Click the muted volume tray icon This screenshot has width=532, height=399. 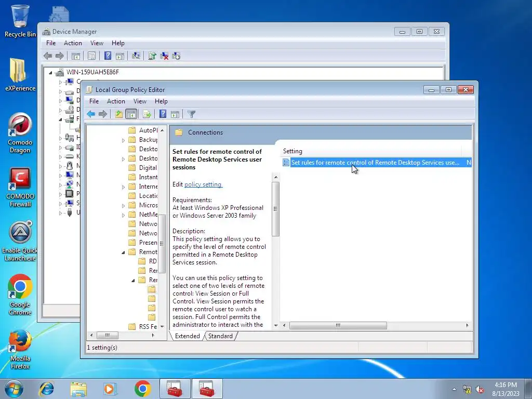click(x=480, y=390)
